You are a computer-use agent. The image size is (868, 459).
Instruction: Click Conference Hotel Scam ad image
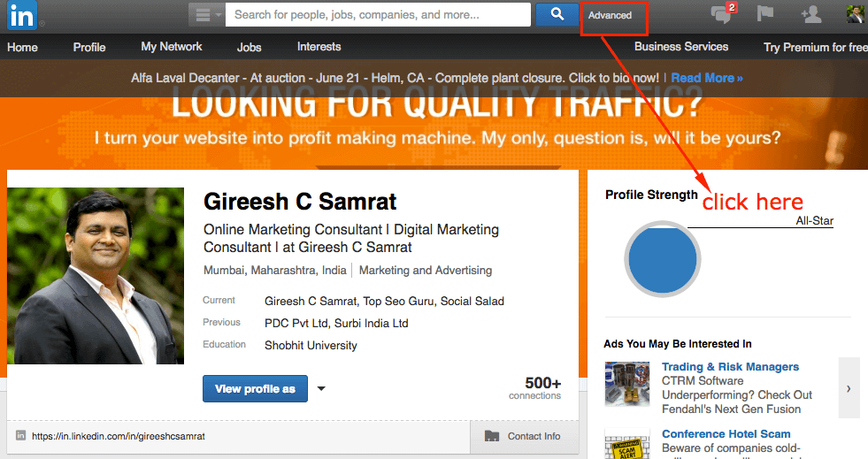click(627, 444)
